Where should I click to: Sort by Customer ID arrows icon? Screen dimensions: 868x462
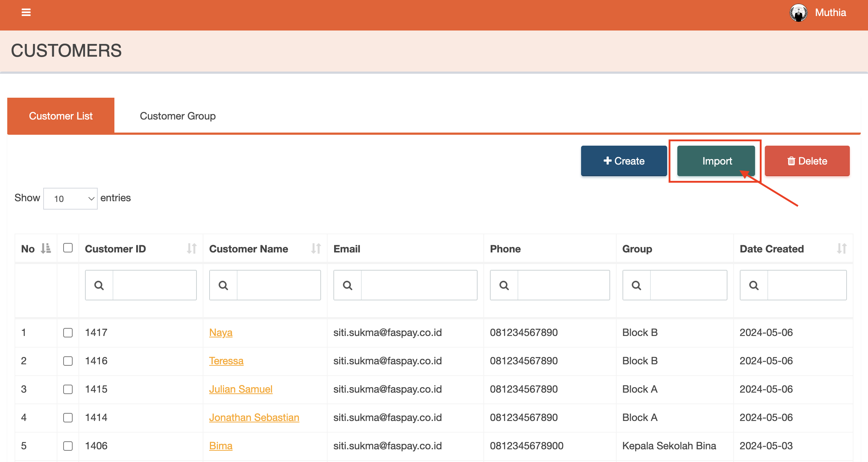point(191,248)
